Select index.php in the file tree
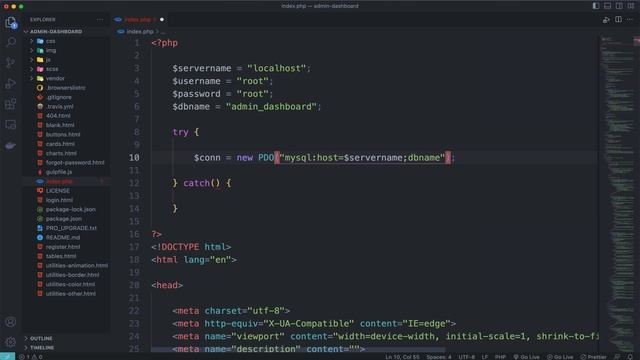Image resolution: width=640 pixels, height=360 pixels. point(65,181)
